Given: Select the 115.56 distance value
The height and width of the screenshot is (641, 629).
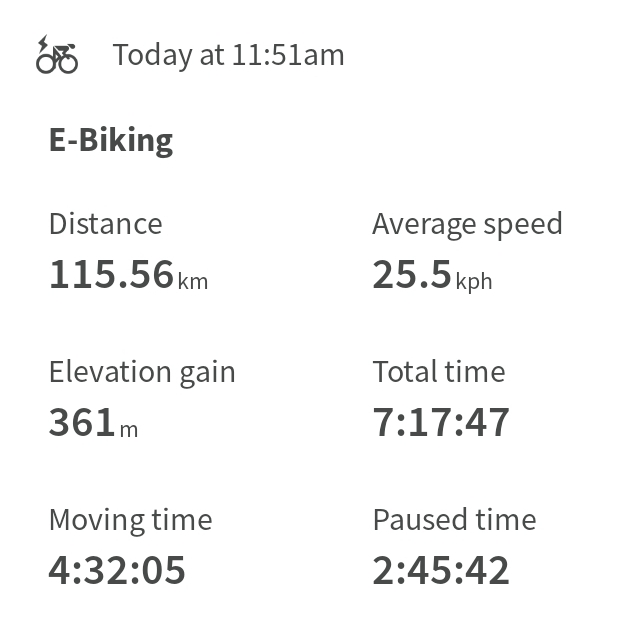Looking at the screenshot, I should pyautogui.click(x=111, y=274).
